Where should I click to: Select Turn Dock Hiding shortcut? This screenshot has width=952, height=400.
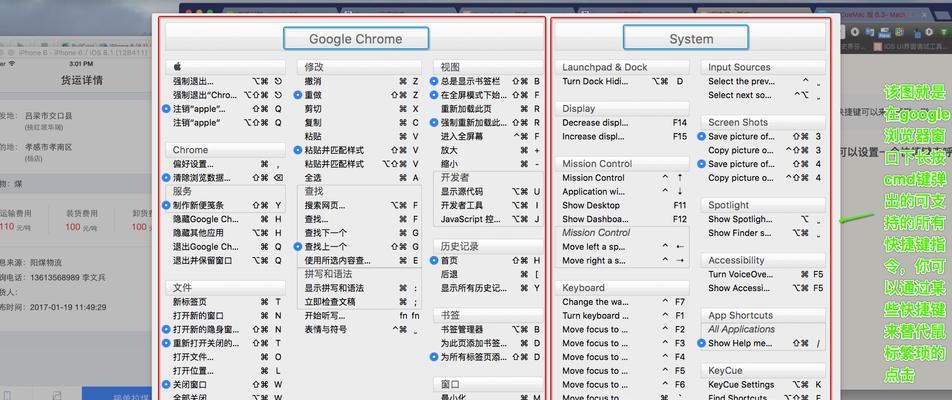tap(622, 81)
